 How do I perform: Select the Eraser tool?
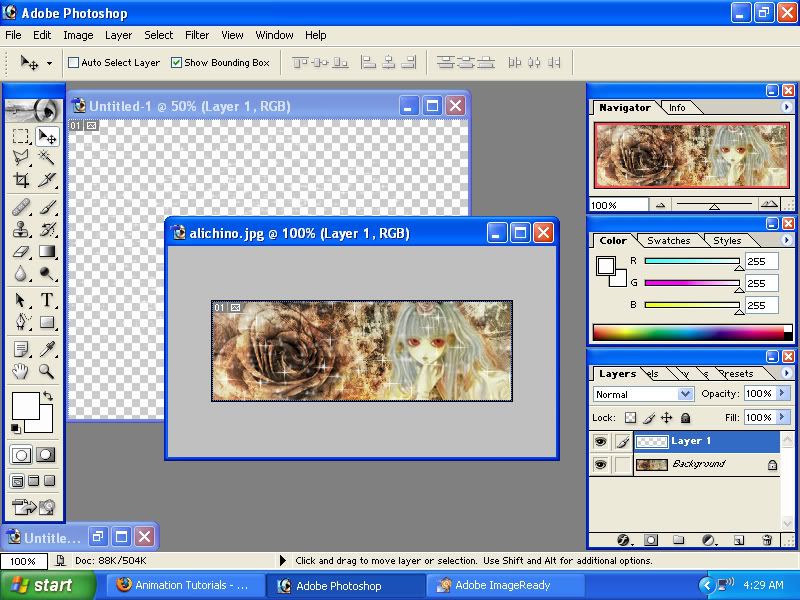(21, 252)
